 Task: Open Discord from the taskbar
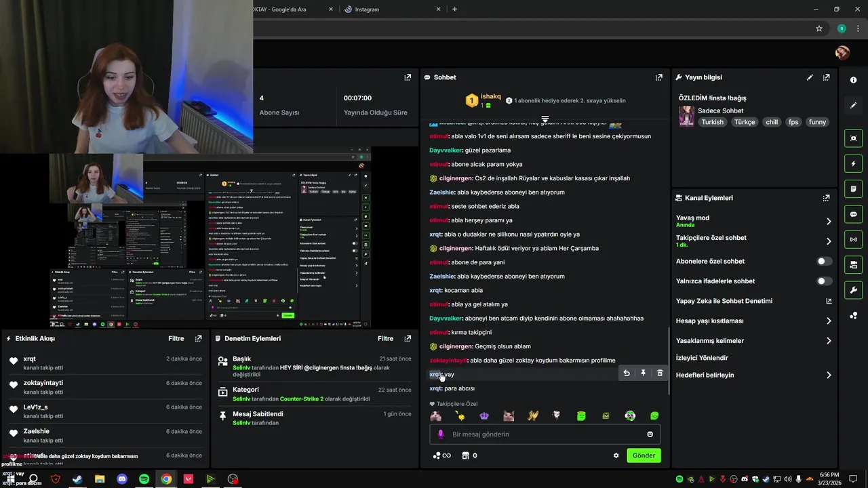click(x=122, y=479)
